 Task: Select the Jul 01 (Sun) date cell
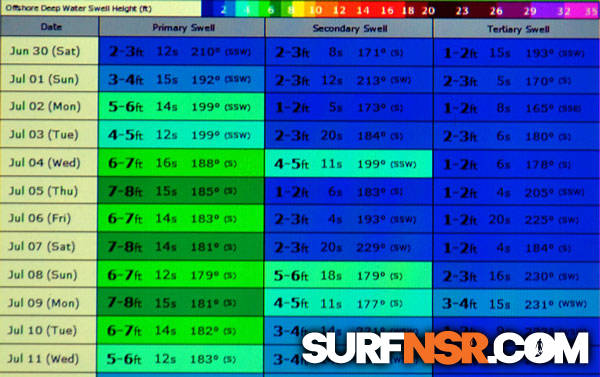click(49, 79)
